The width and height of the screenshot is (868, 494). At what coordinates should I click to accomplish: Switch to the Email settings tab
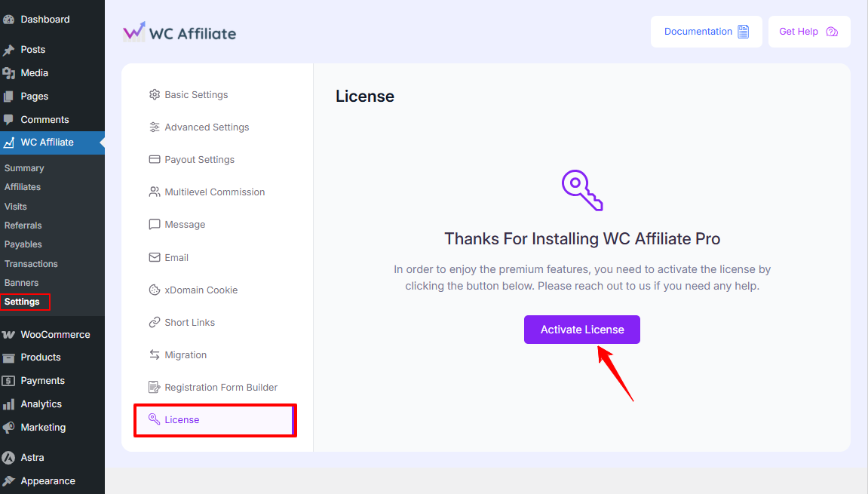(176, 258)
